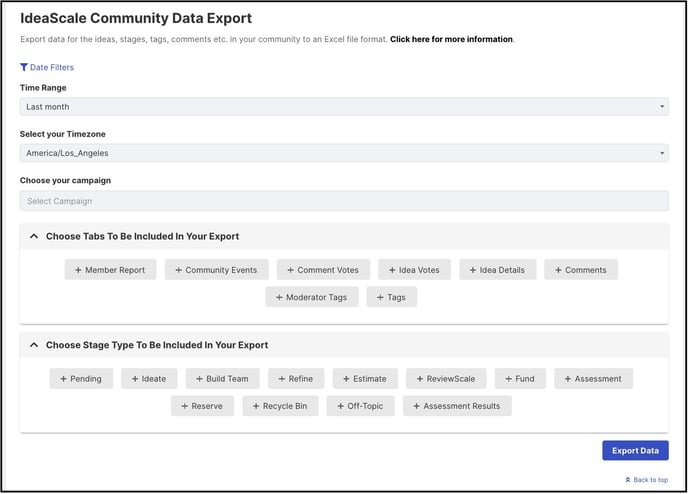Add the Idea Votes tab
688x494 pixels.
tap(414, 270)
